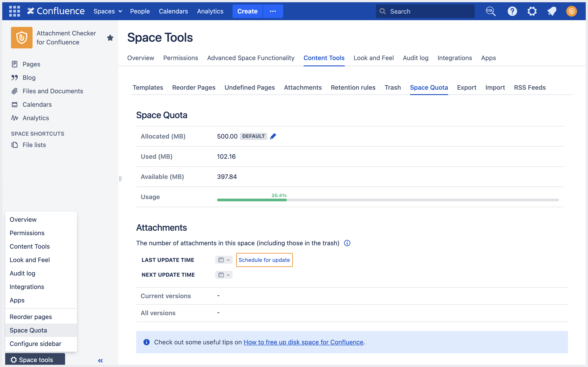Click the CQL advanced search icon
588x367 pixels.
pyautogui.click(x=490, y=11)
